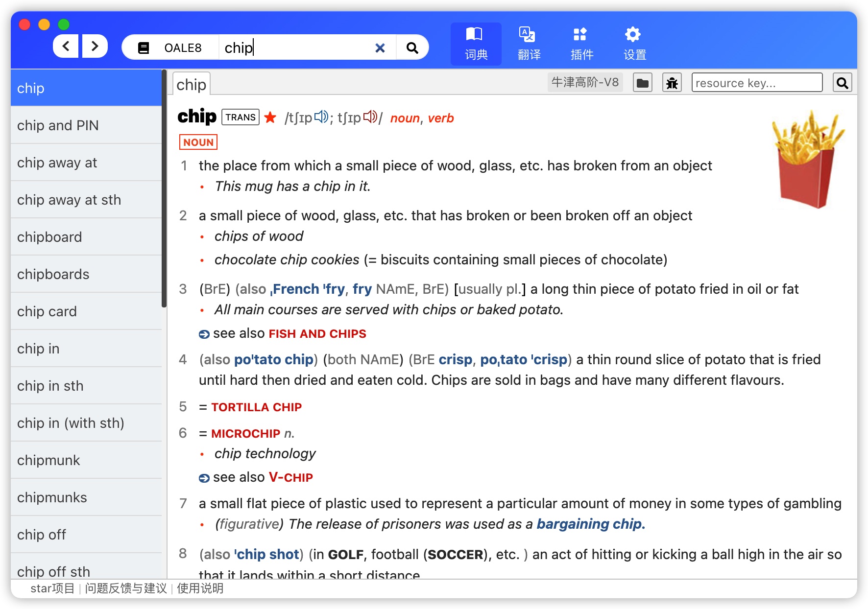Select 'chipboard' in word list
The height and width of the screenshot is (609, 868).
[86, 237]
